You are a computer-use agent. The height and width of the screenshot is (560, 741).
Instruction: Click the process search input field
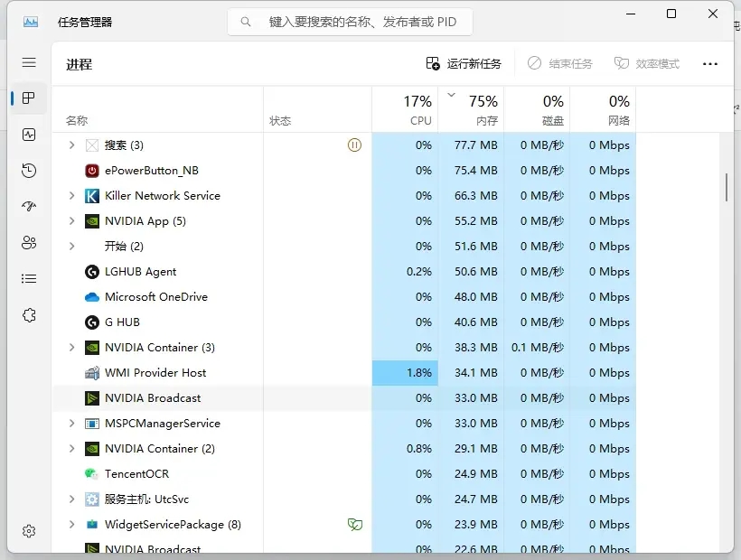[350, 22]
